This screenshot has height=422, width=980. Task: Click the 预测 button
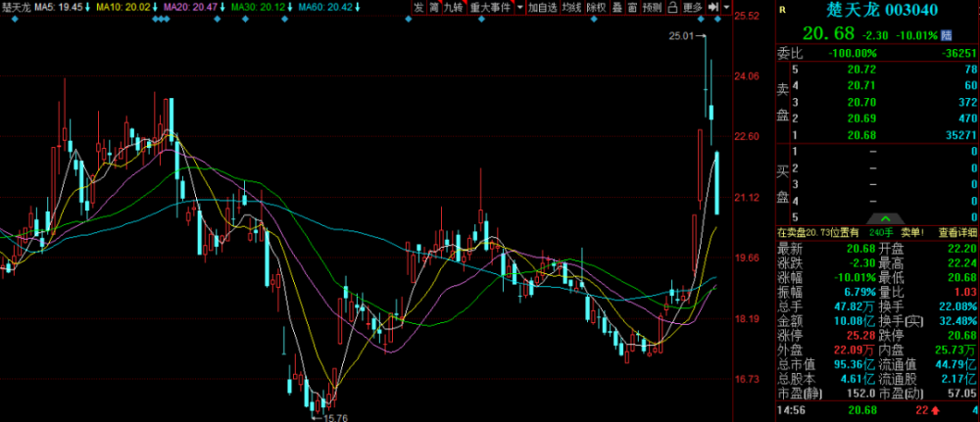(x=651, y=7)
